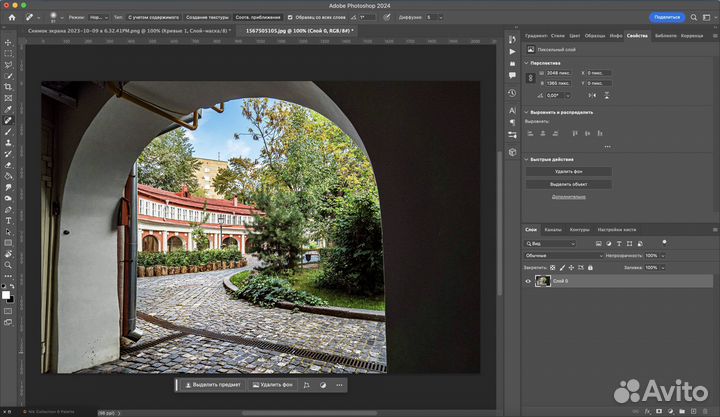Add layer mask at Layers panel bottom

point(659,411)
